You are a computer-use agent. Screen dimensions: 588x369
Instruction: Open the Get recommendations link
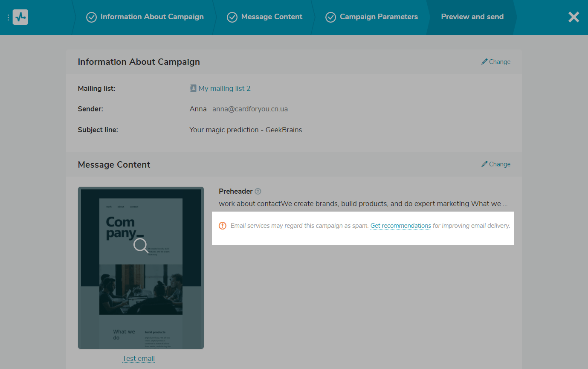400,226
